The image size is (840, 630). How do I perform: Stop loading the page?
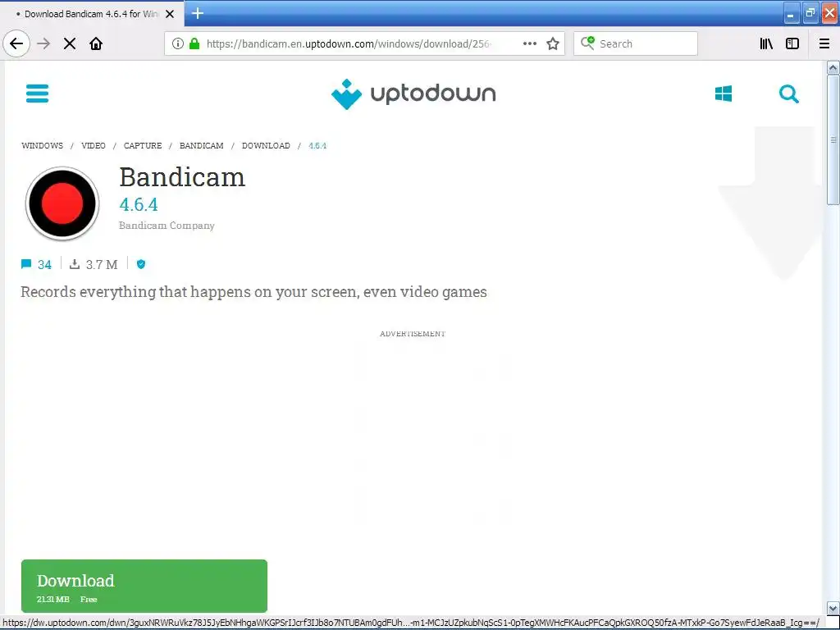coord(70,43)
